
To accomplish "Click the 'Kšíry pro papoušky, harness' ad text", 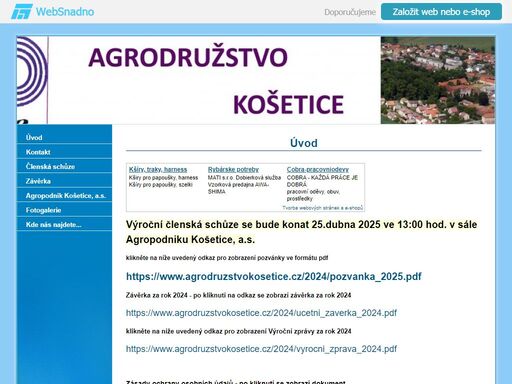I will coord(163,178).
